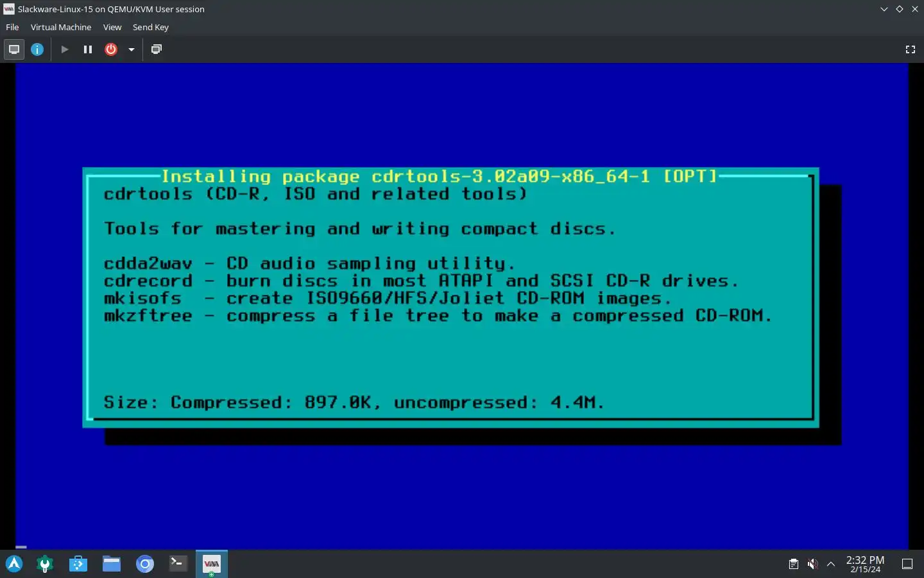Click the 'mkisofs' description line
Image resolution: width=924 pixels, height=578 pixels.
click(388, 298)
